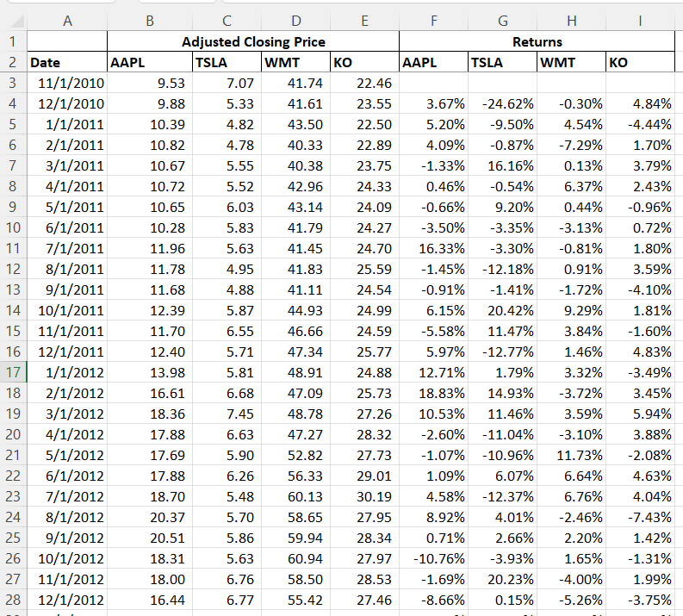Click TSLA return 20.42%

click(503, 311)
